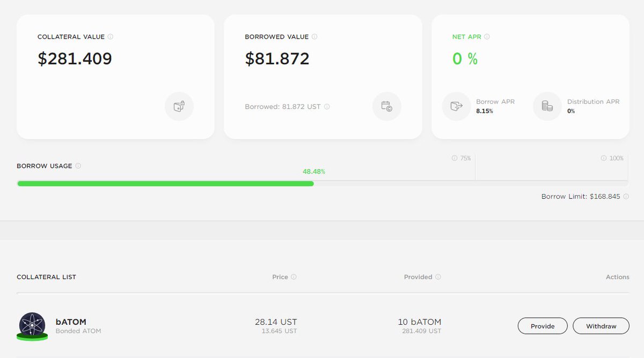The height and width of the screenshot is (358, 644).
Task: Click the 13.645 UST sub-price value
Action: (x=279, y=331)
